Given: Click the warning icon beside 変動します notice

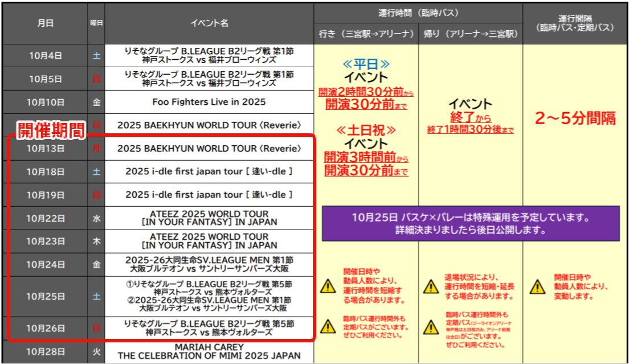Looking at the screenshot, I should (537, 286).
